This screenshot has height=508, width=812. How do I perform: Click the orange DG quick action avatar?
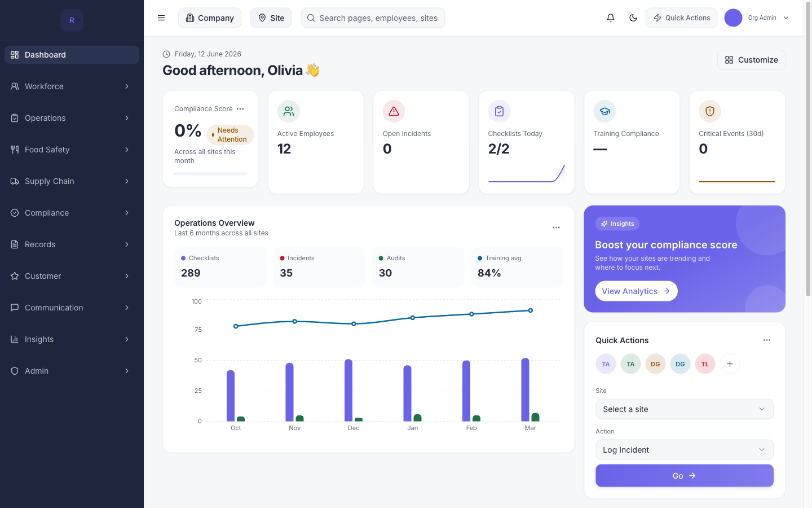tap(655, 364)
